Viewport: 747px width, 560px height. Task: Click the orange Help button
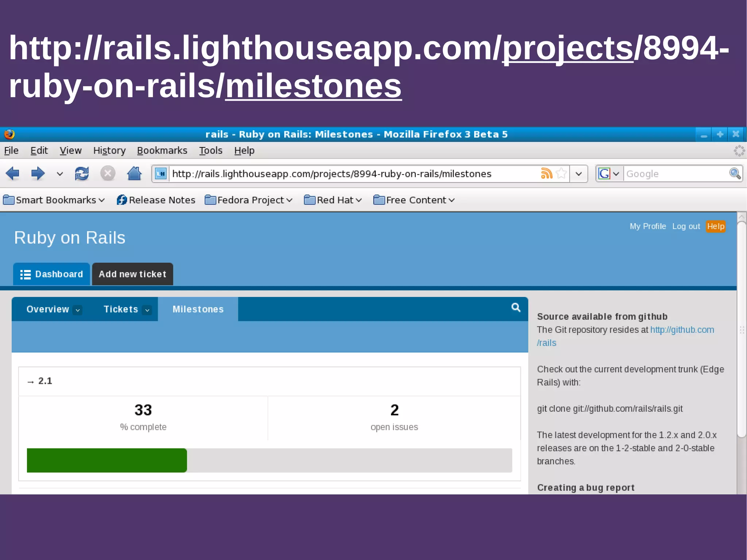point(715,226)
